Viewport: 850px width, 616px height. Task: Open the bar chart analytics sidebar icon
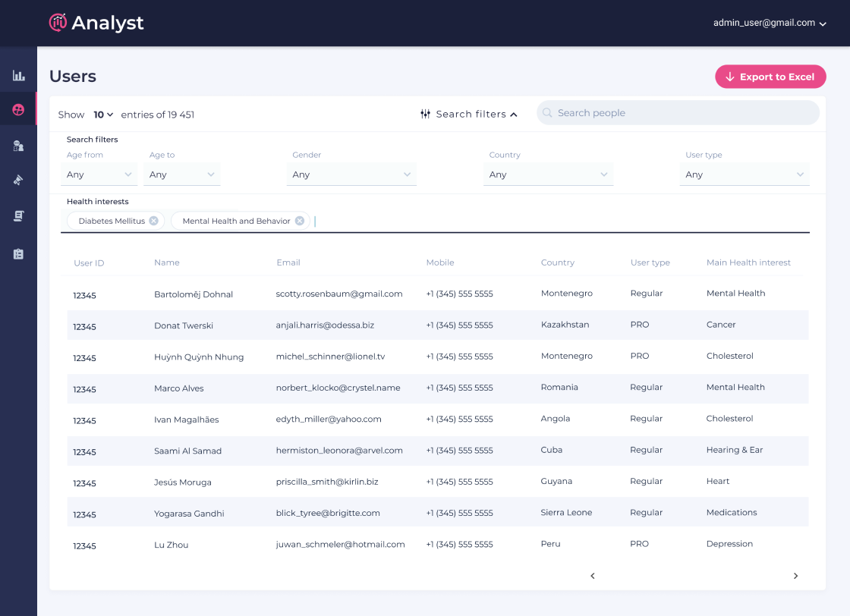(x=18, y=76)
